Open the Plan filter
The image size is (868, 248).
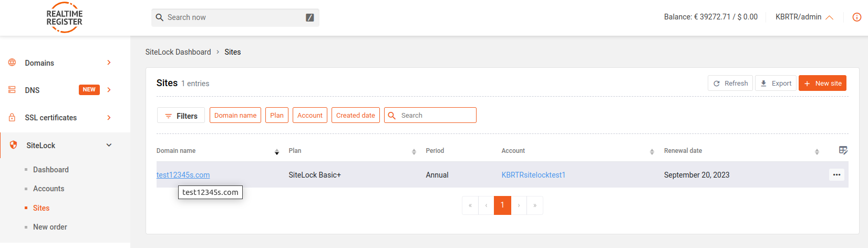click(x=277, y=116)
